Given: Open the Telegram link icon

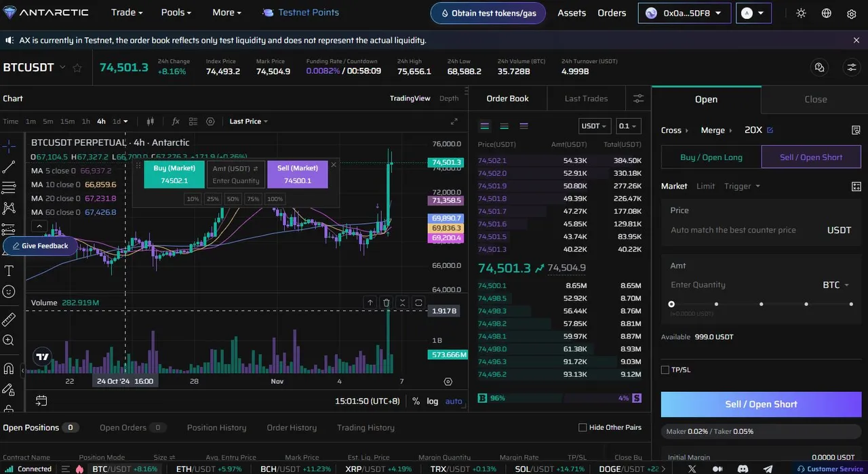Looking at the screenshot, I should click(x=768, y=469).
